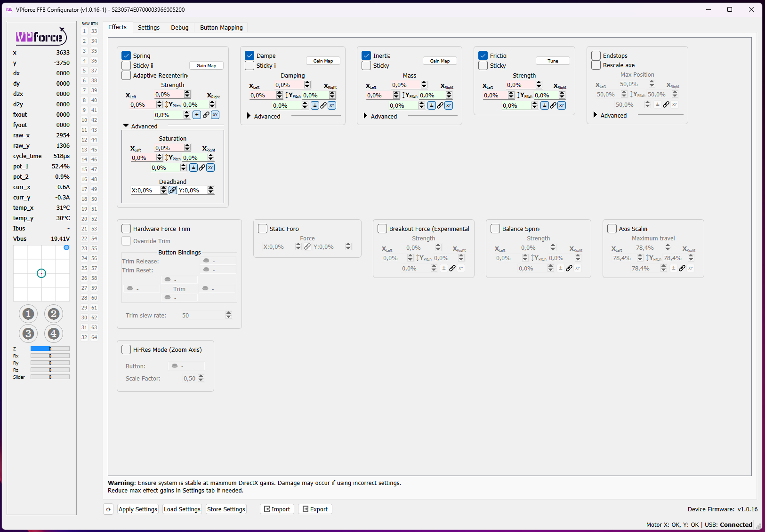Click the Deadband link icon in Spring Advanced

coord(172,190)
